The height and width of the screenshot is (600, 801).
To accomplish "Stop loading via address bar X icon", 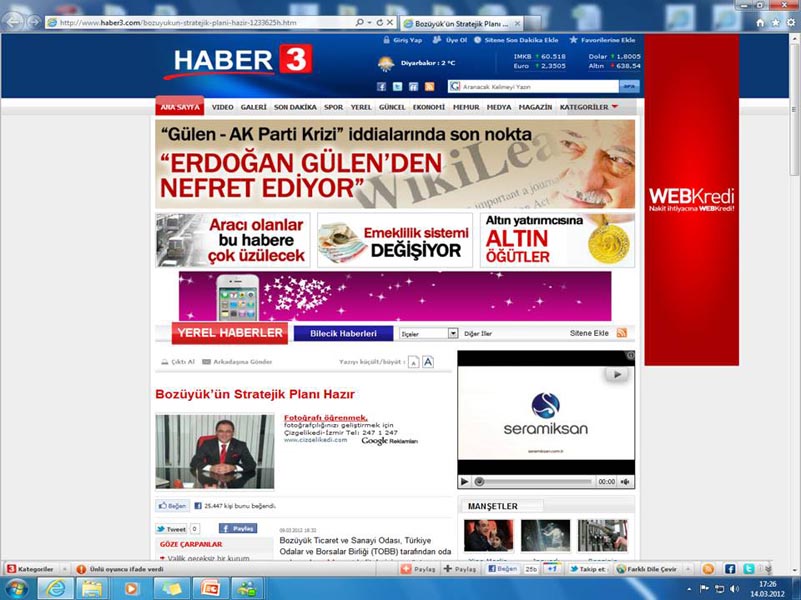I will (x=390, y=22).
